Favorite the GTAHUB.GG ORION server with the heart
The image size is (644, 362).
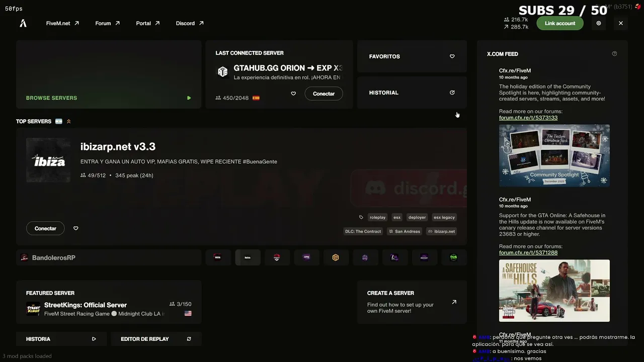coord(293,94)
